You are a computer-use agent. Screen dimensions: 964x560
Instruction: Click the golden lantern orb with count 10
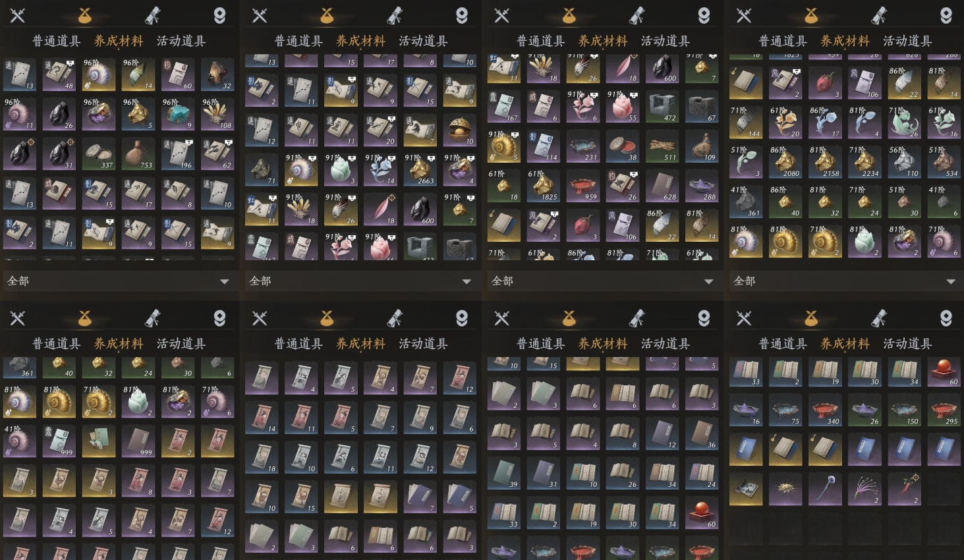coord(460,130)
